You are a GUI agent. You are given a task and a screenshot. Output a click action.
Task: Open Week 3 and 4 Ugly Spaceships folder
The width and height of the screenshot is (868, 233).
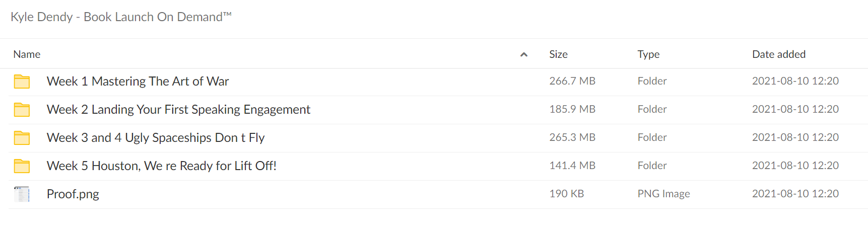[x=156, y=138]
